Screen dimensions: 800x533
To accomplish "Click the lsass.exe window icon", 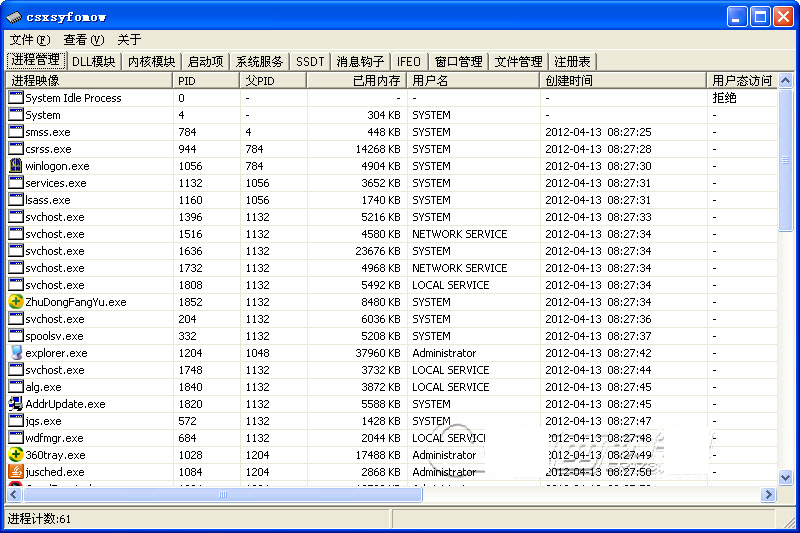I will click(x=16, y=199).
